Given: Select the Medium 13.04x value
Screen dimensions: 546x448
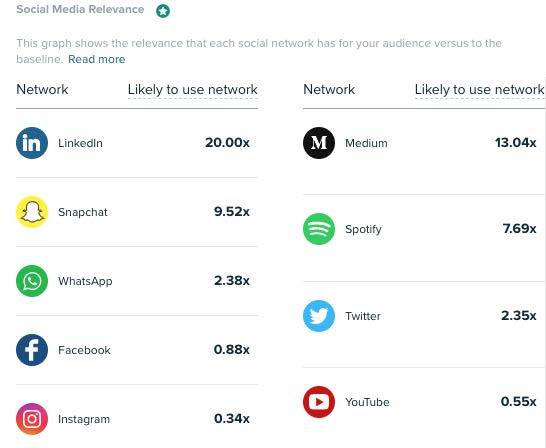Looking at the screenshot, I should [515, 142].
